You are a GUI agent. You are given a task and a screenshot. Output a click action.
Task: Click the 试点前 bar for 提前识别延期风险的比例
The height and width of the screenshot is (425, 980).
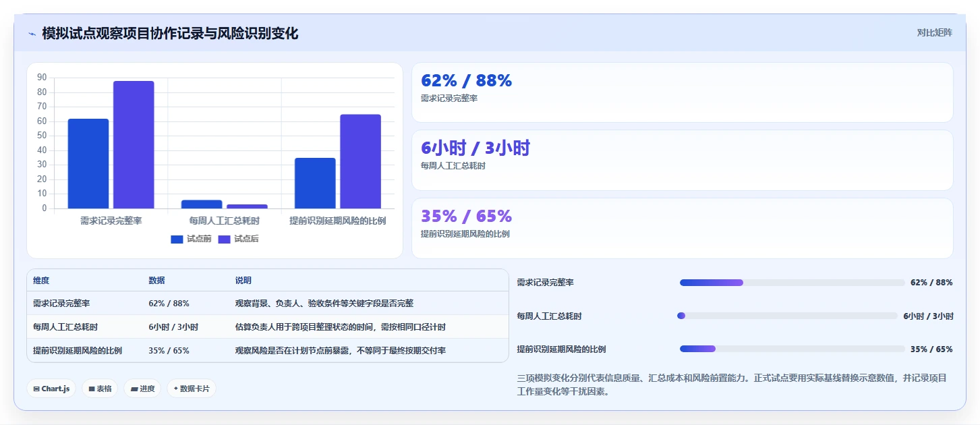[x=315, y=183]
